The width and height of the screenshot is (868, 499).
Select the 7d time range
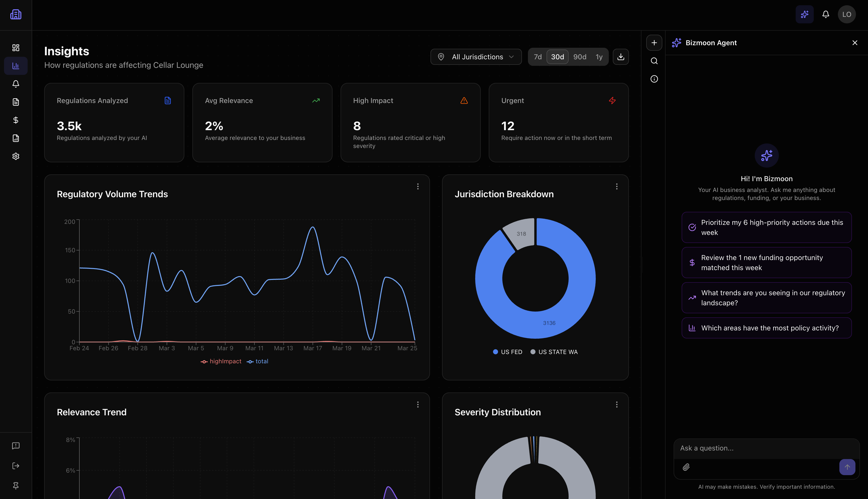[538, 57]
